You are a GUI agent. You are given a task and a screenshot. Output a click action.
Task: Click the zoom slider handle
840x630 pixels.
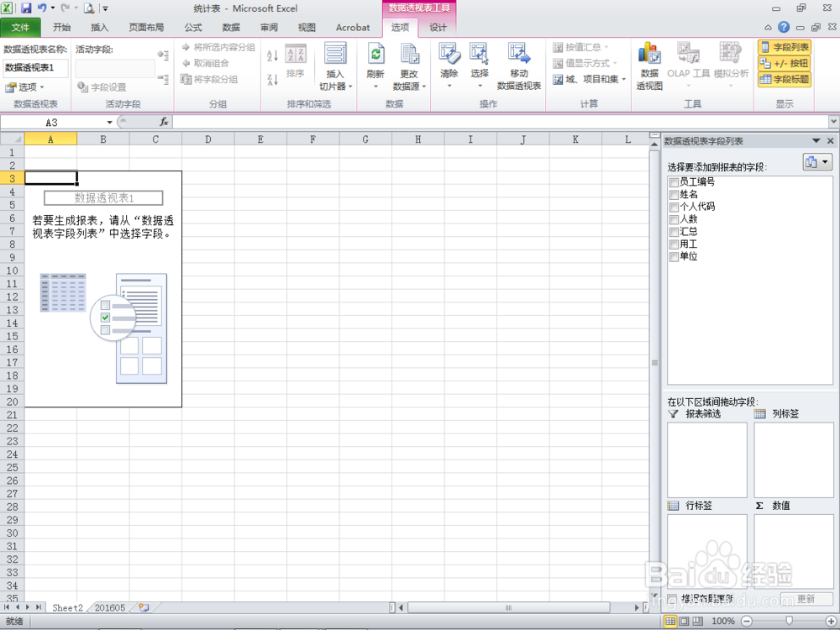point(789,621)
